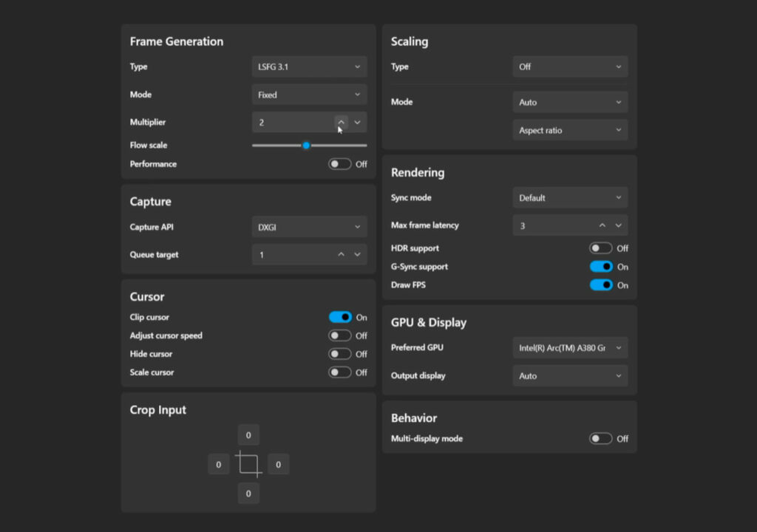Disable the Draw FPS toggle
757x532 pixels.
tap(600, 285)
